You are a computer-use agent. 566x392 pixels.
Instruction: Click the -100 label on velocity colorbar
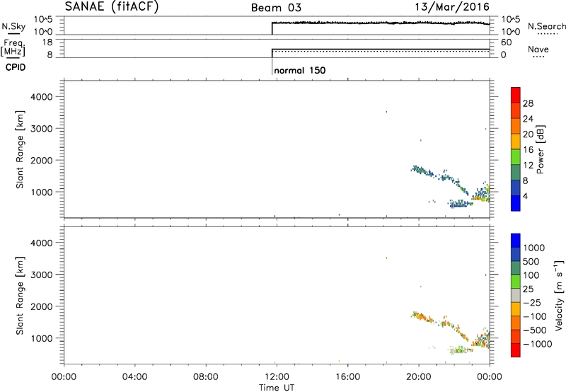tap(535, 316)
